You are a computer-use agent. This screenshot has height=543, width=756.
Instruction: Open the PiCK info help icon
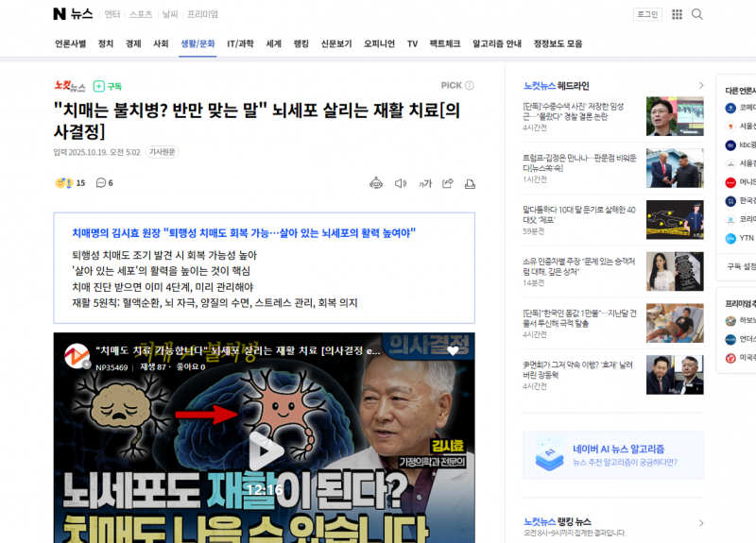coord(470,86)
